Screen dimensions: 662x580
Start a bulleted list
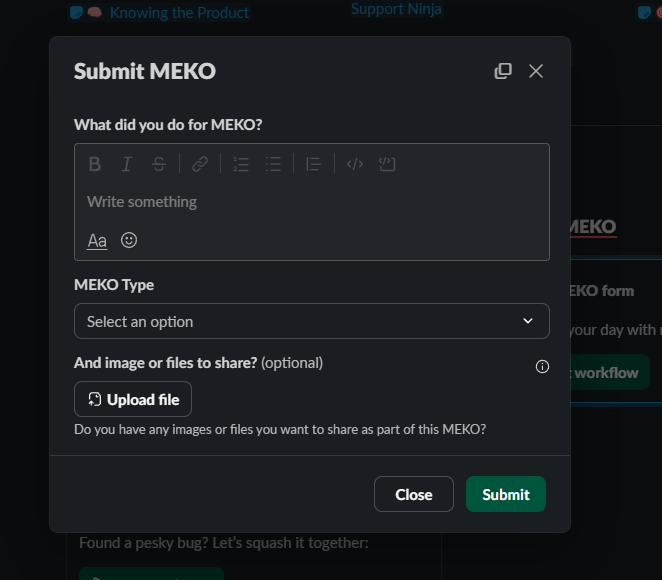tap(273, 164)
